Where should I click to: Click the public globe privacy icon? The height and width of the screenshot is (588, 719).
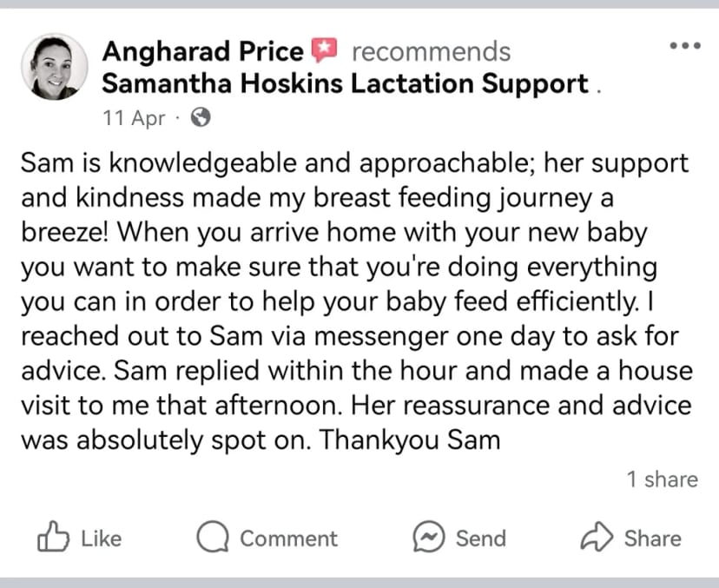tap(201, 117)
